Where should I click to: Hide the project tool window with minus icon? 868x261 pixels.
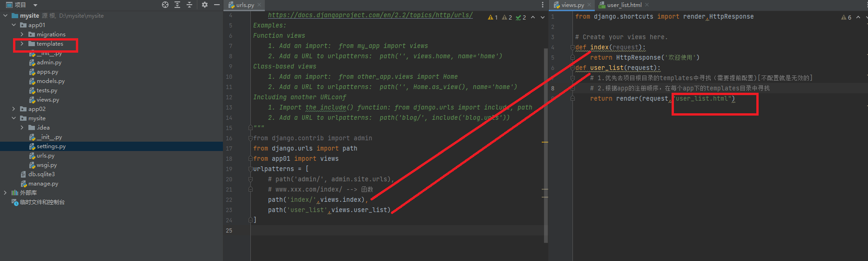point(216,5)
